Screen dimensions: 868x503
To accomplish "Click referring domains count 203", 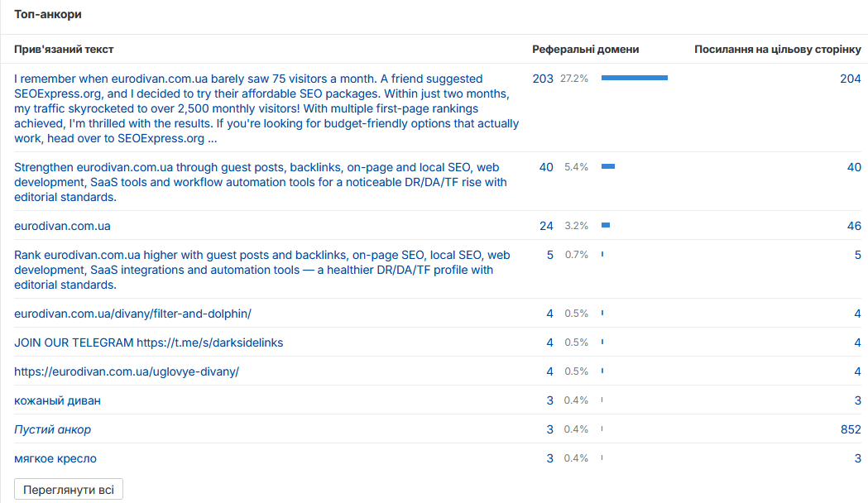I will [x=543, y=79].
